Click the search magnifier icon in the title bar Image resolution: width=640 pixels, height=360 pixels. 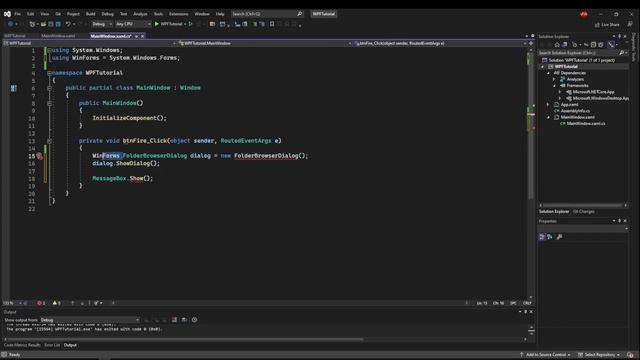pos(300,14)
